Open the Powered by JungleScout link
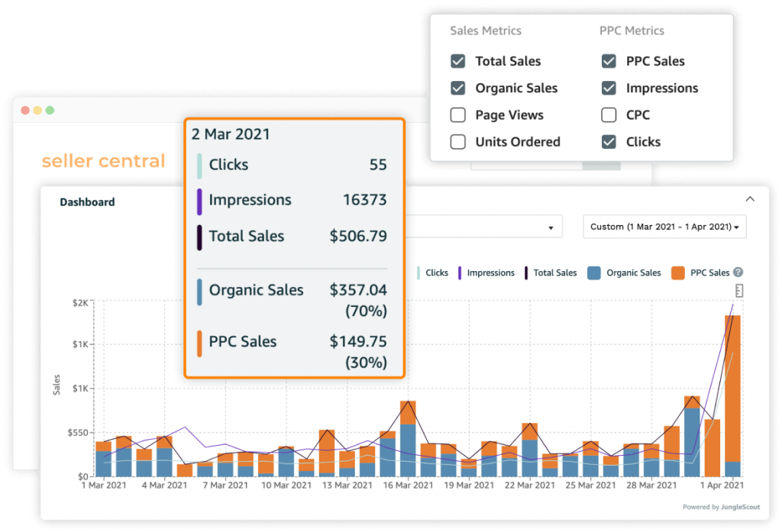 pos(721,507)
